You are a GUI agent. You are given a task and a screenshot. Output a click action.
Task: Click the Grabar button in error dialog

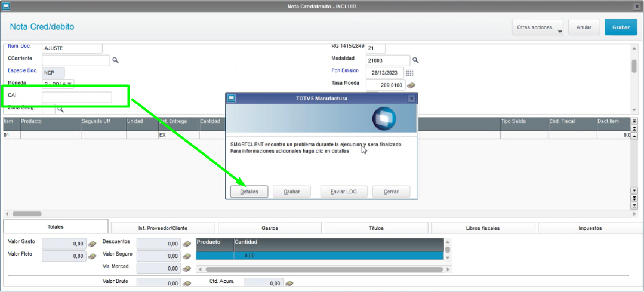point(292,192)
